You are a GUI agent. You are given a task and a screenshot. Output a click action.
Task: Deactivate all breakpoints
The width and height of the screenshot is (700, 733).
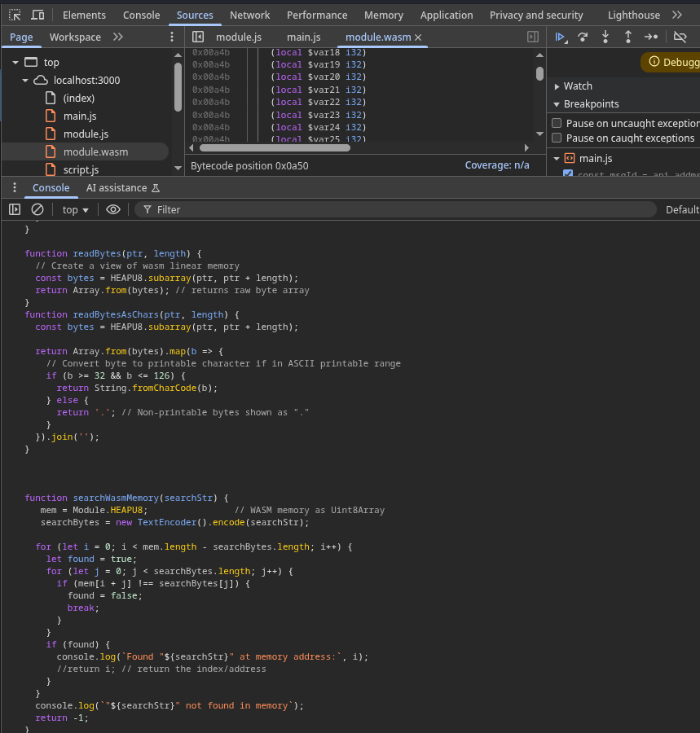[680, 37]
